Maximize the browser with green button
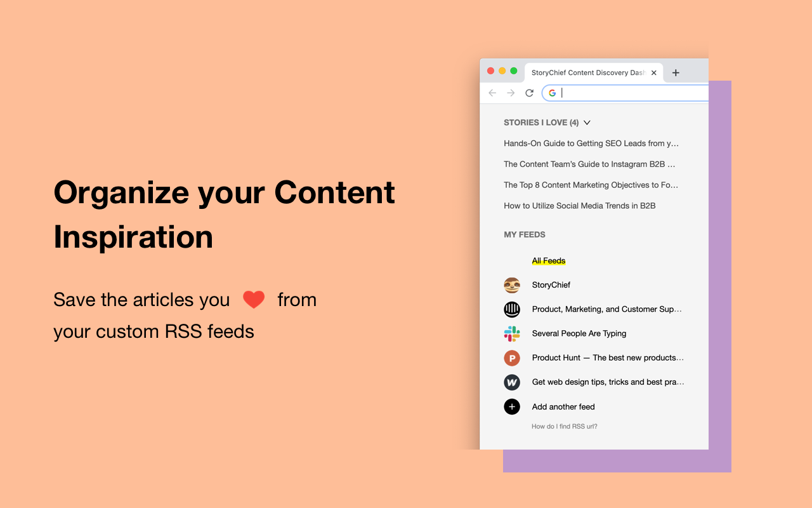 point(514,71)
